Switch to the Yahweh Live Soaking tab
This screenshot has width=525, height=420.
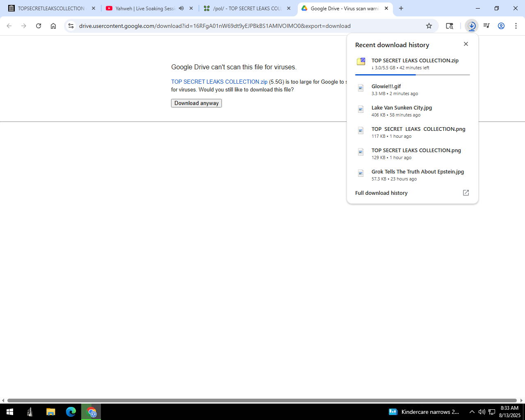click(x=145, y=8)
